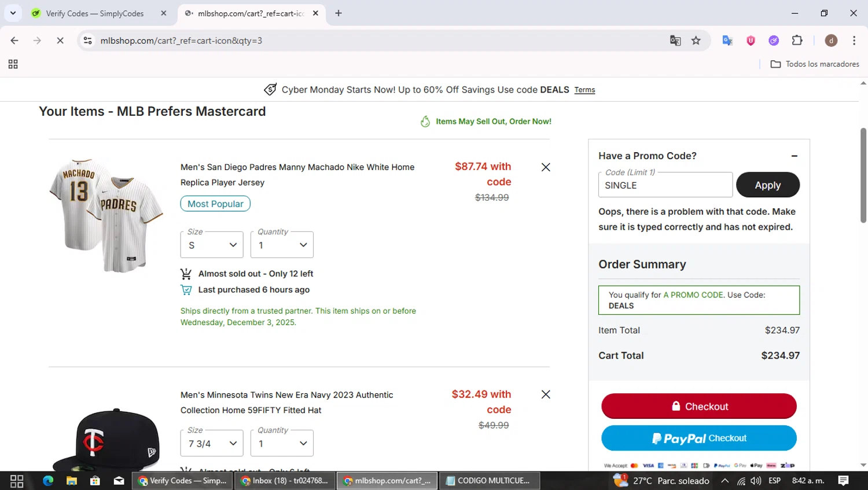Open the red shield extension icon
868x490 pixels.
751,40
